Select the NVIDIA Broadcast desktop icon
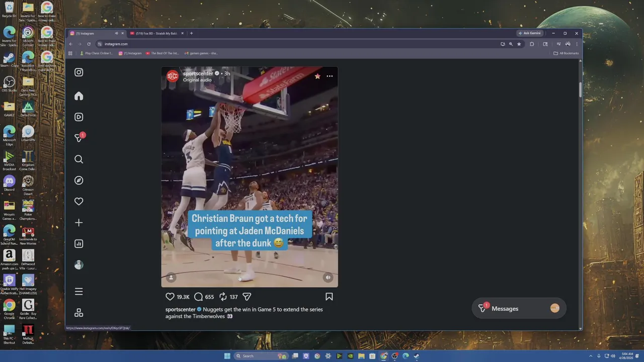 pos(9,161)
